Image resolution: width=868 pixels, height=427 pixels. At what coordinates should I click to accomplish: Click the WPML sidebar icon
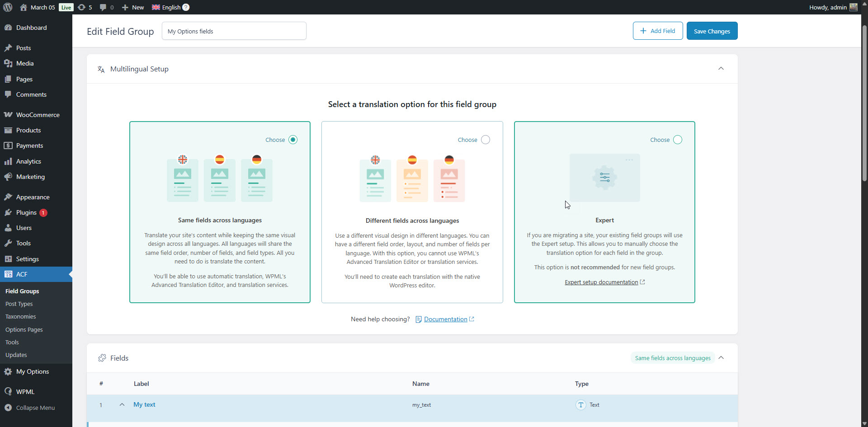coord(8,392)
